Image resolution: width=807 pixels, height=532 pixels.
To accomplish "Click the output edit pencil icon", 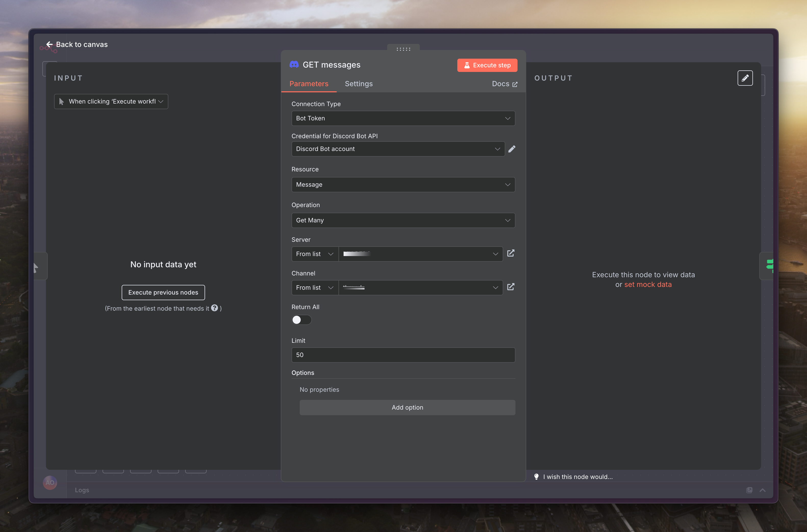I will (745, 78).
